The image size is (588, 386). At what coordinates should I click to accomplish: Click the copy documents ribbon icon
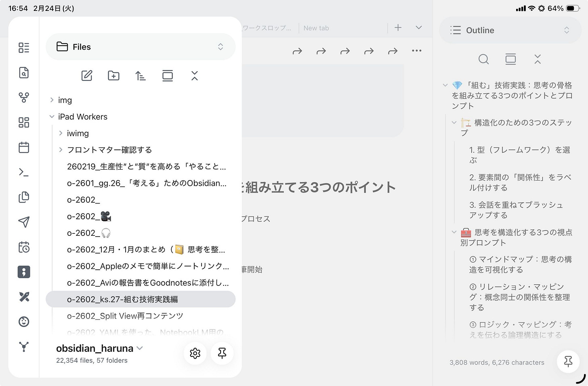click(x=24, y=197)
